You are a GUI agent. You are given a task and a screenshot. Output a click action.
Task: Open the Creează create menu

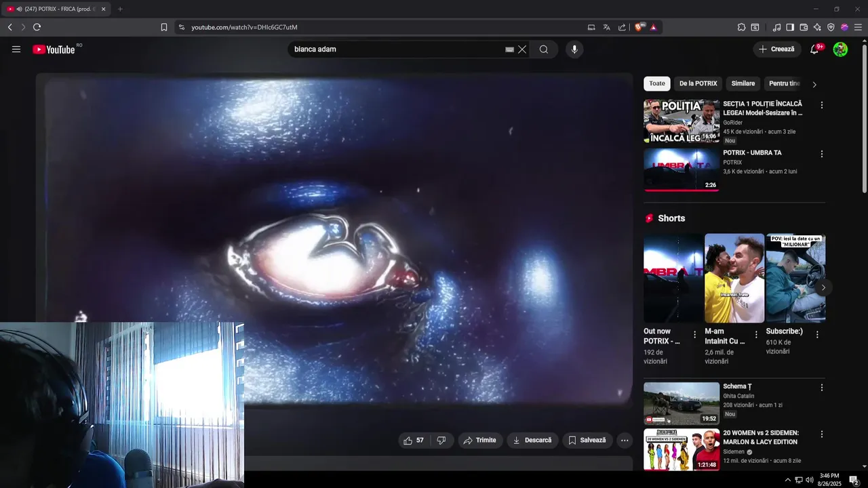(776, 49)
